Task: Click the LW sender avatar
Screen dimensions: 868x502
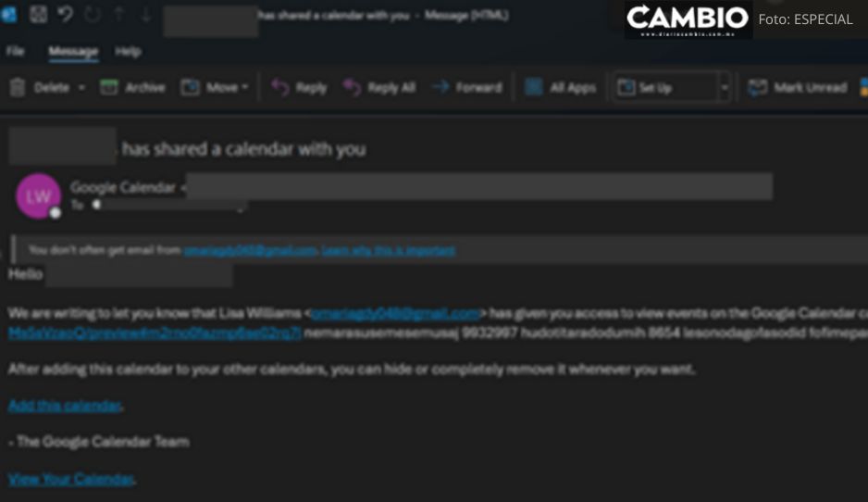Action: point(38,196)
